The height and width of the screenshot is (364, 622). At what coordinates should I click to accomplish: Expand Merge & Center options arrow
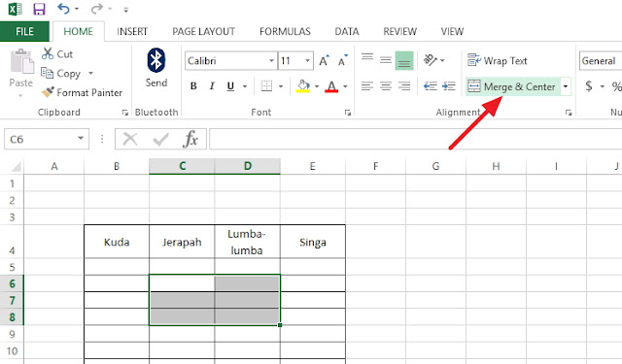click(x=566, y=86)
